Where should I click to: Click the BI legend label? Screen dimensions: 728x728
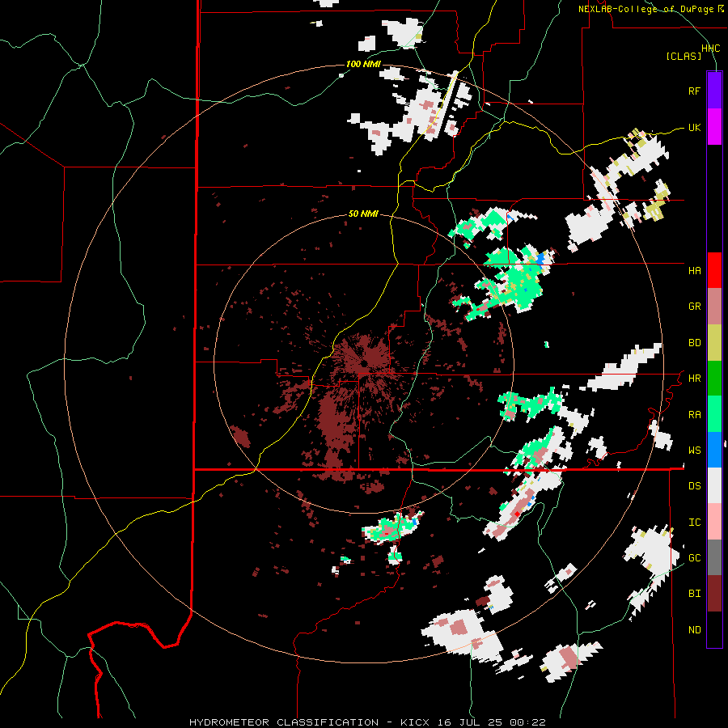(x=694, y=594)
